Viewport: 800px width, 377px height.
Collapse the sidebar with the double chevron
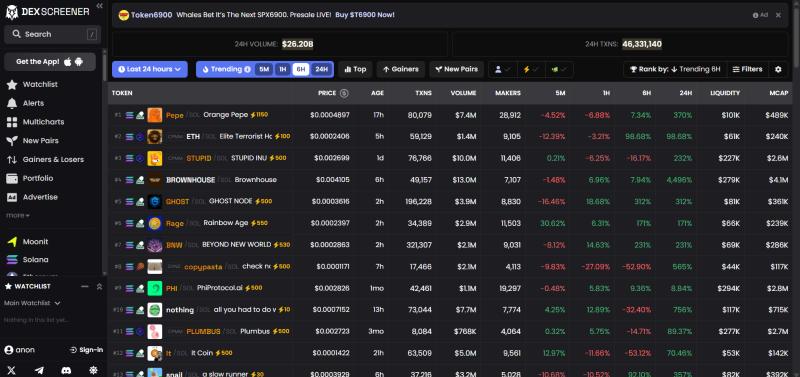pyautogui.click(x=99, y=6)
